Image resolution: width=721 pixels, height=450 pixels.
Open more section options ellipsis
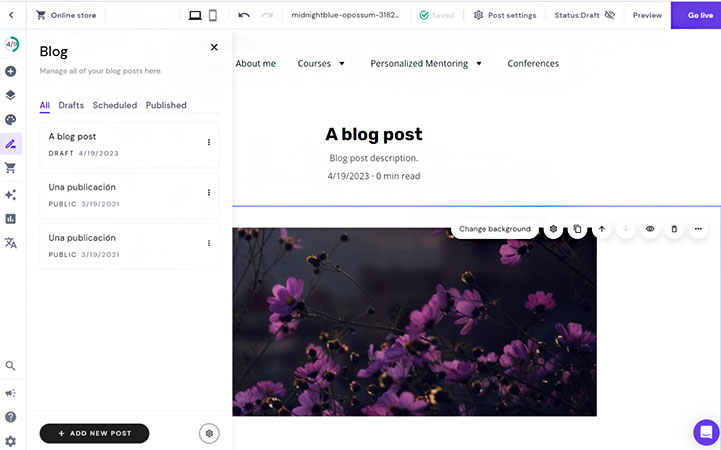[x=698, y=229]
